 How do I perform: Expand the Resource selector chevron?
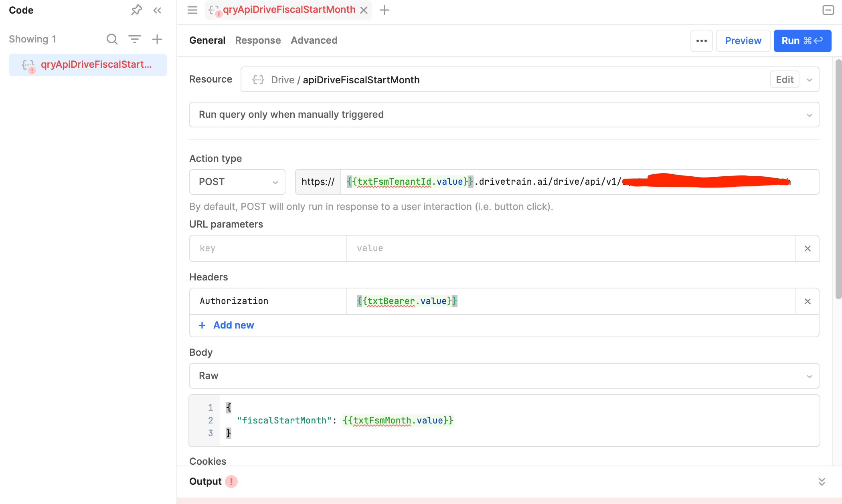coord(810,80)
